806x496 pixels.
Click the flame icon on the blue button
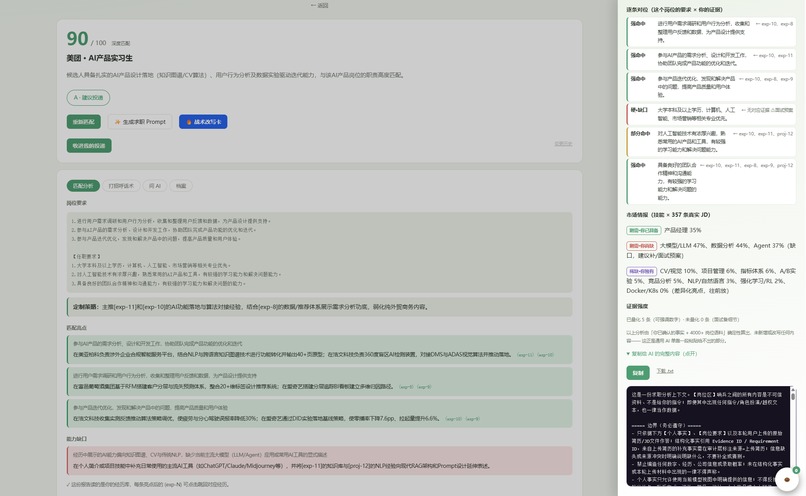click(x=189, y=122)
